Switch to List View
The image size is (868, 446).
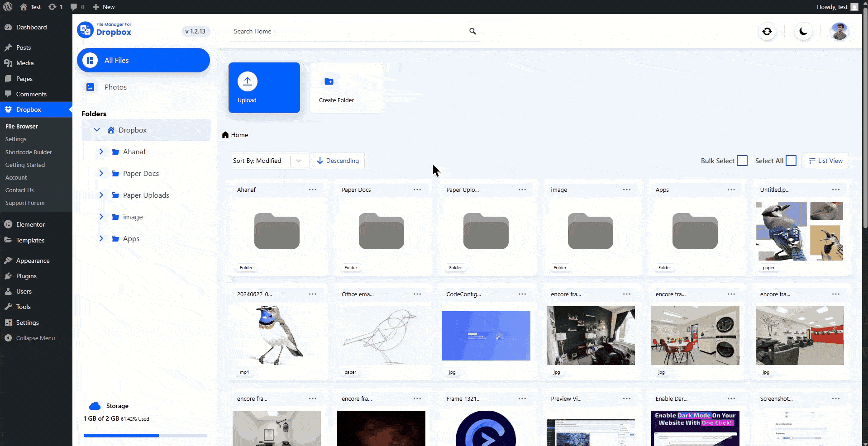(x=825, y=161)
